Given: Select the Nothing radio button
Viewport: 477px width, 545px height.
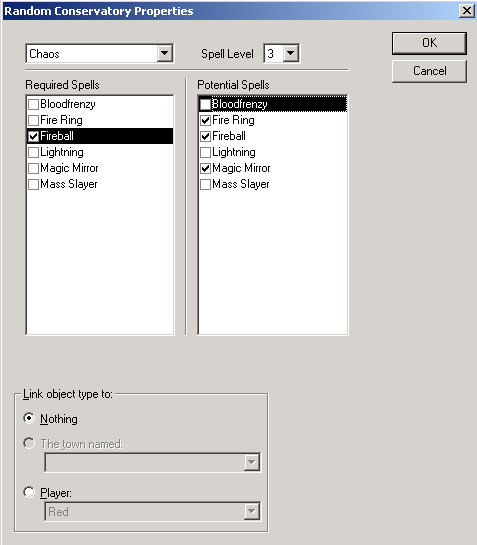Looking at the screenshot, I should coord(29,418).
